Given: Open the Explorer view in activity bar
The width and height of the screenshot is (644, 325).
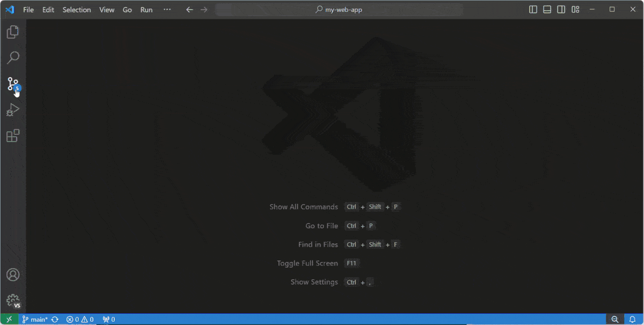Looking at the screenshot, I should click(x=13, y=32).
